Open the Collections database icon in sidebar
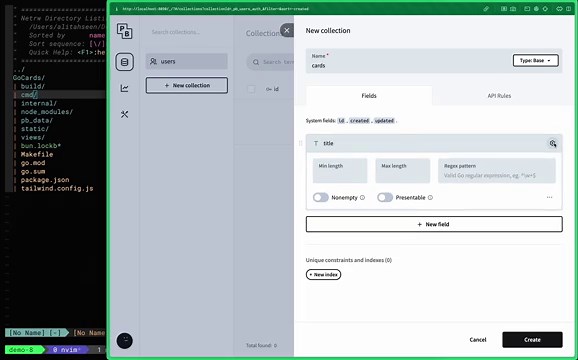 coord(125,62)
